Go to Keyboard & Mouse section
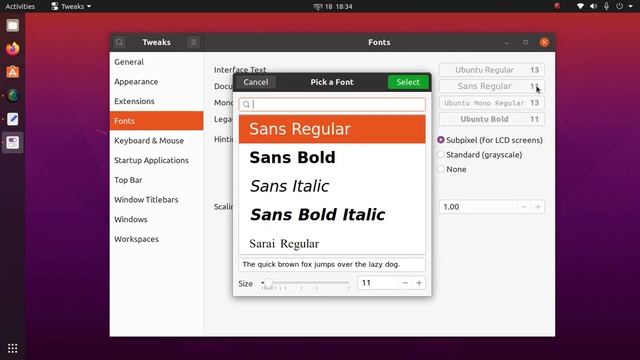640x360 pixels. [156, 141]
